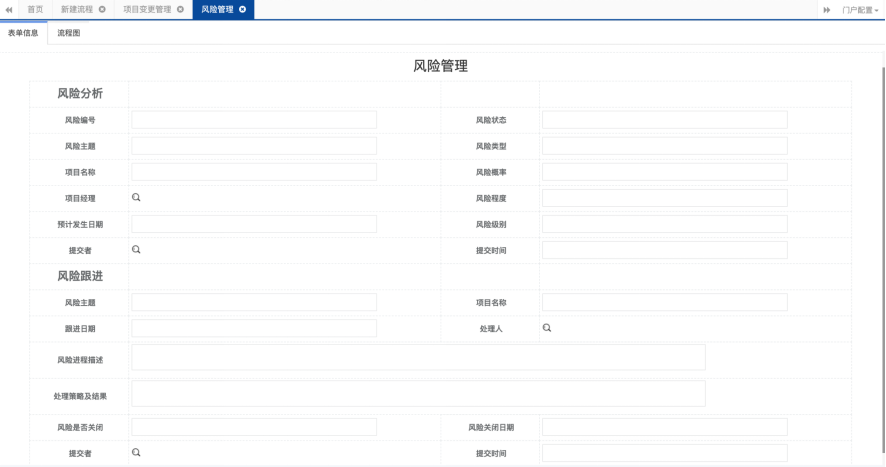Click the 预计发生日期 date field
Screen dimensions: 886x467
click(x=254, y=224)
